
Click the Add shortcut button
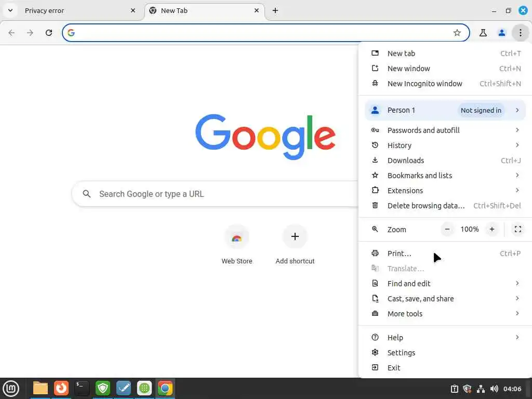(295, 245)
